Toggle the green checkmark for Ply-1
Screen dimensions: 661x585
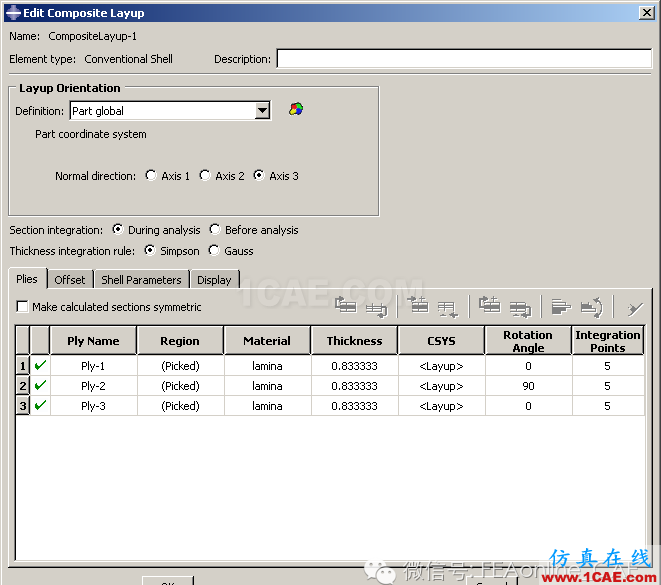(x=40, y=365)
